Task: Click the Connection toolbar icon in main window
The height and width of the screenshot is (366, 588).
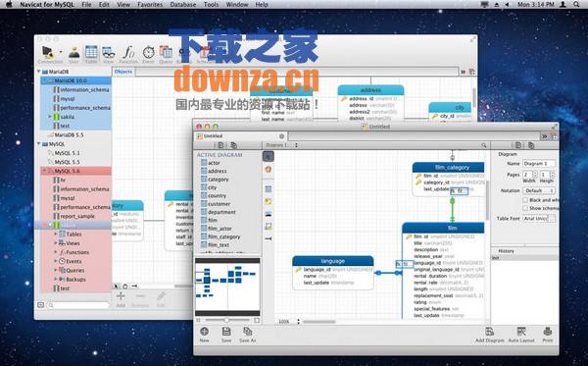Action: point(48,53)
